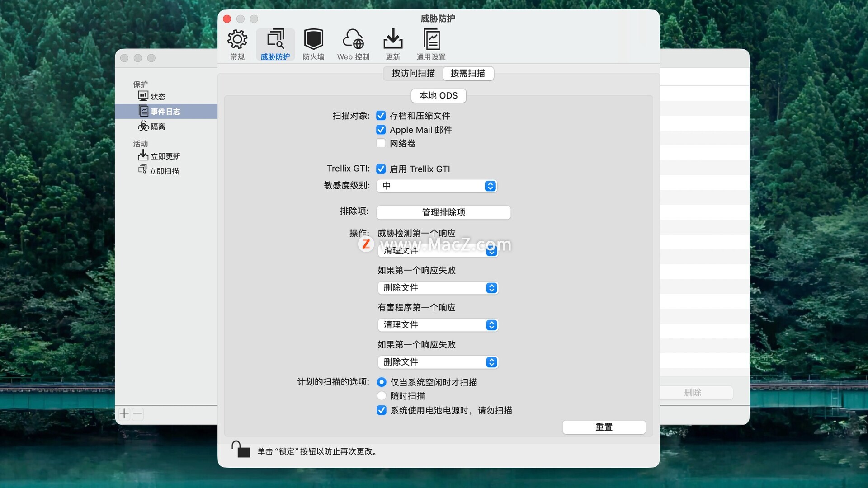Click the 随时扫描 label text
Screen dimensions: 868x488
(x=408, y=396)
